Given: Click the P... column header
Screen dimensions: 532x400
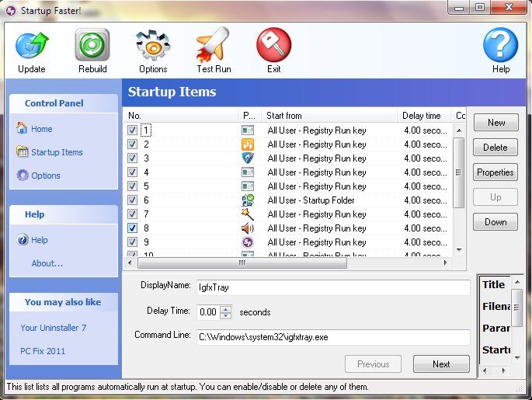Looking at the screenshot, I should pyautogui.click(x=250, y=116).
